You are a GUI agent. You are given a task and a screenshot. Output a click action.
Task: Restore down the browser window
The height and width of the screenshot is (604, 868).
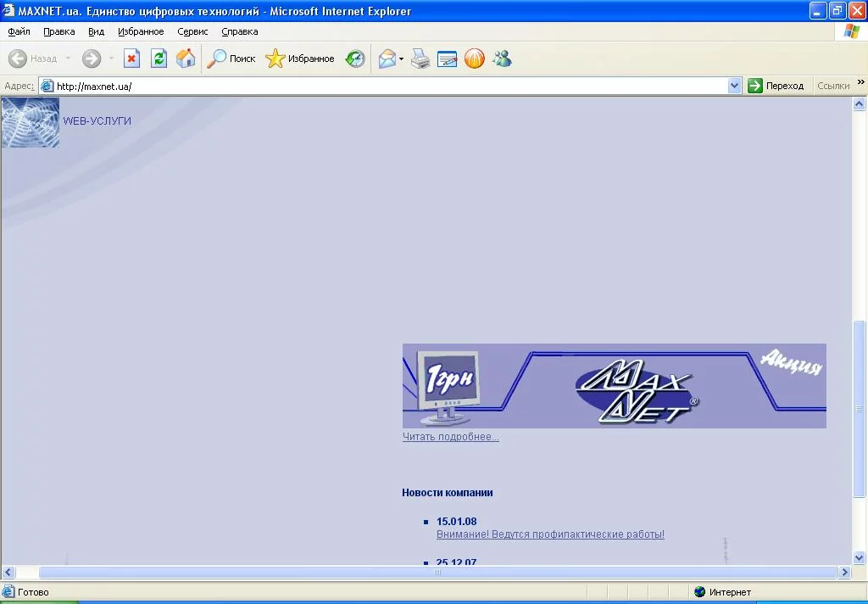pyautogui.click(x=837, y=10)
